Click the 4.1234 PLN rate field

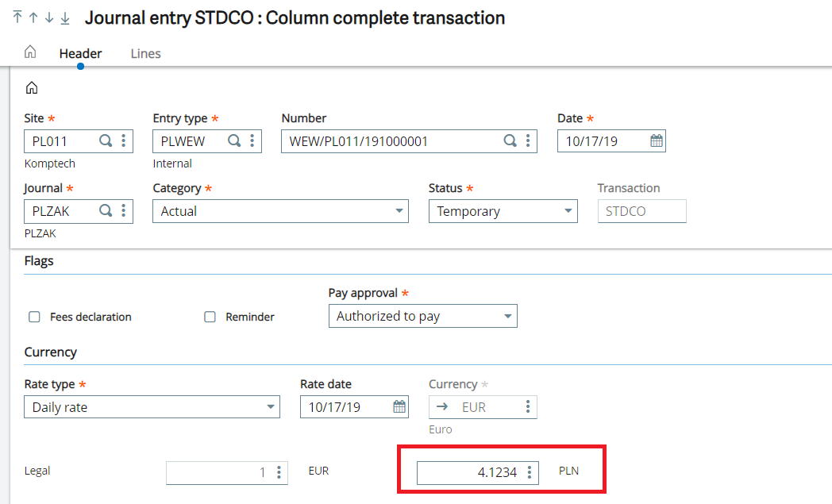478,473
